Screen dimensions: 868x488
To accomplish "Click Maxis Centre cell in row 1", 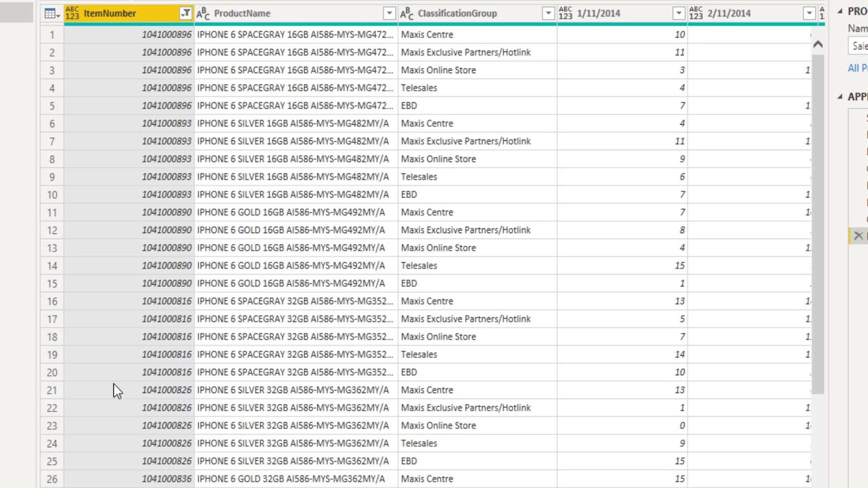I will click(477, 35).
